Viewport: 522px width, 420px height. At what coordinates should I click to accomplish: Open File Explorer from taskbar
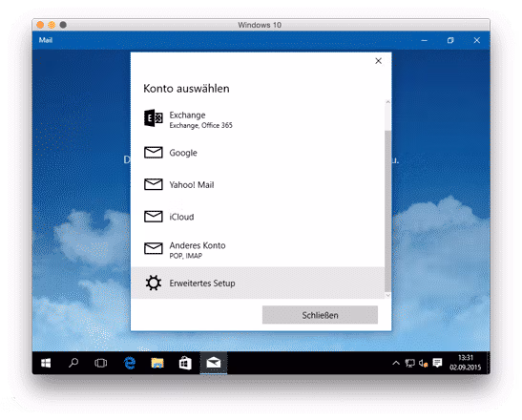pyautogui.click(x=157, y=363)
